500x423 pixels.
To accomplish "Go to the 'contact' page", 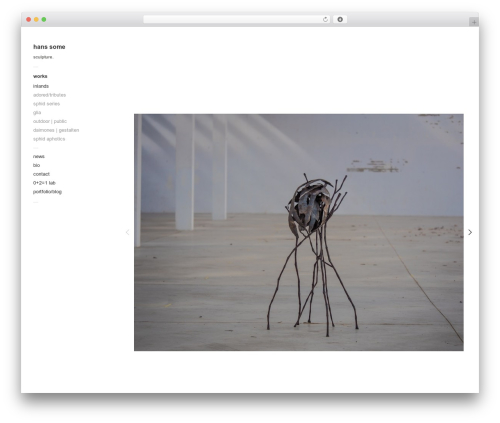I will tap(41, 174).
